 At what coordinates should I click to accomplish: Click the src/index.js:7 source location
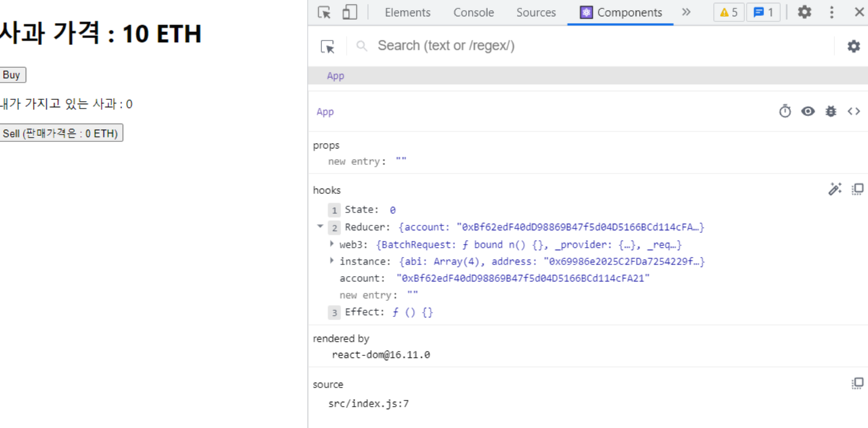(368, 404)
